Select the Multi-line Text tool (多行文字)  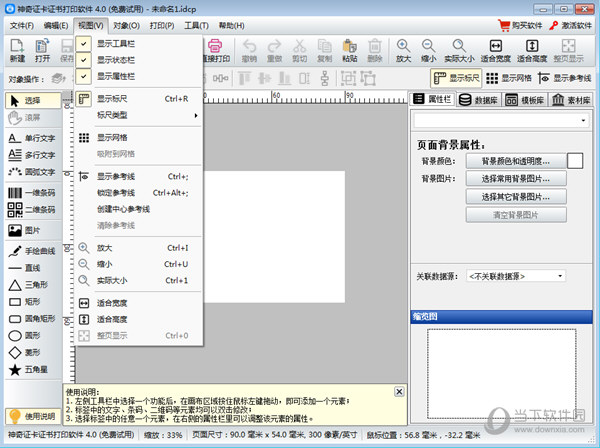[x=33, y=155]
